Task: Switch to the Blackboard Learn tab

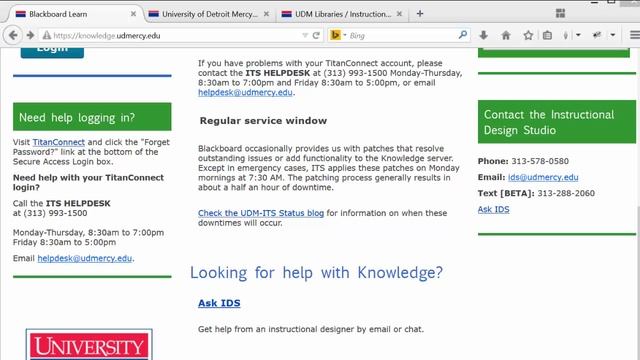Action: pos(73,14)
